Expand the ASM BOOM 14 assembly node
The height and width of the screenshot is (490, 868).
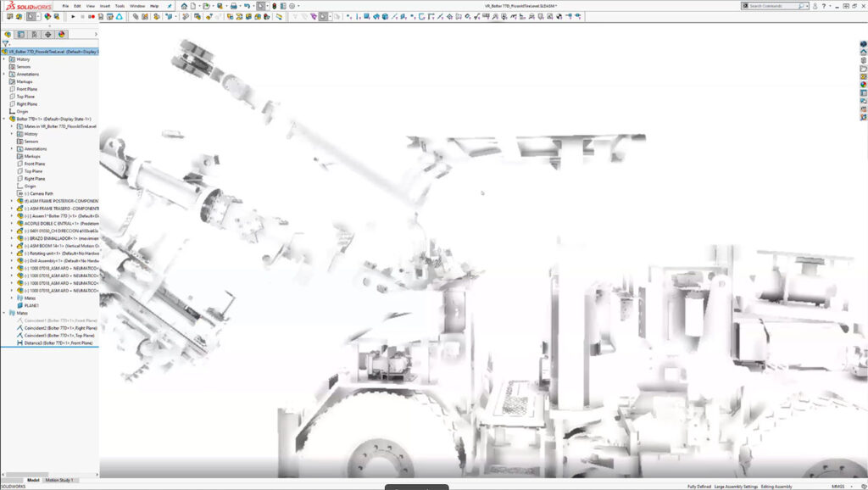coord(12,245)
